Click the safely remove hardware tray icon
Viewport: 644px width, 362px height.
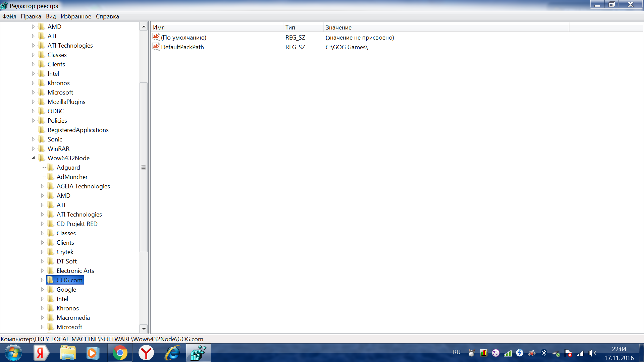pos(556,353)
